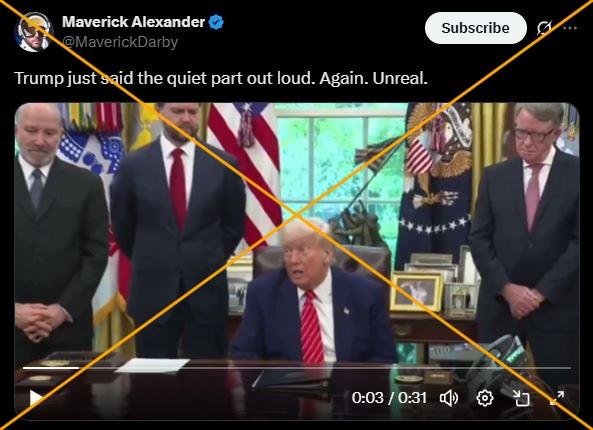Play the video
This screenshot has width=593, height=430.
[36, 398]
